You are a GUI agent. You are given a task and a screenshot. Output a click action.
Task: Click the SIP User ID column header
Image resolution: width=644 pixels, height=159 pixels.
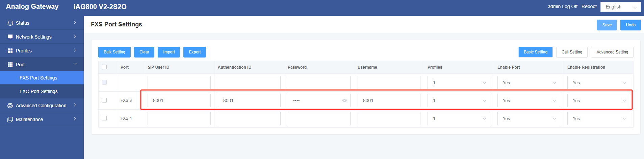[158, 67]
